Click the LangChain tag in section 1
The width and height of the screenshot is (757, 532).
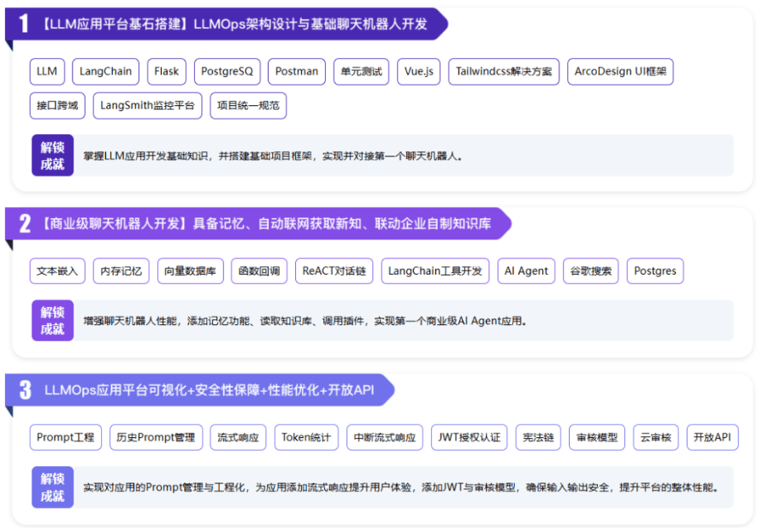click(105, 72)
